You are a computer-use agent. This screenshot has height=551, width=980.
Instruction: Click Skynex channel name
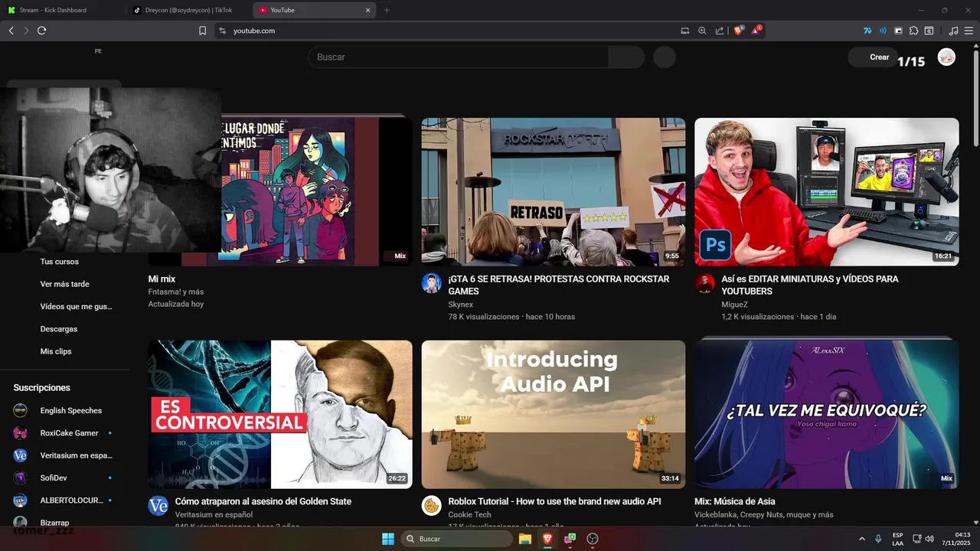[462, 305]
